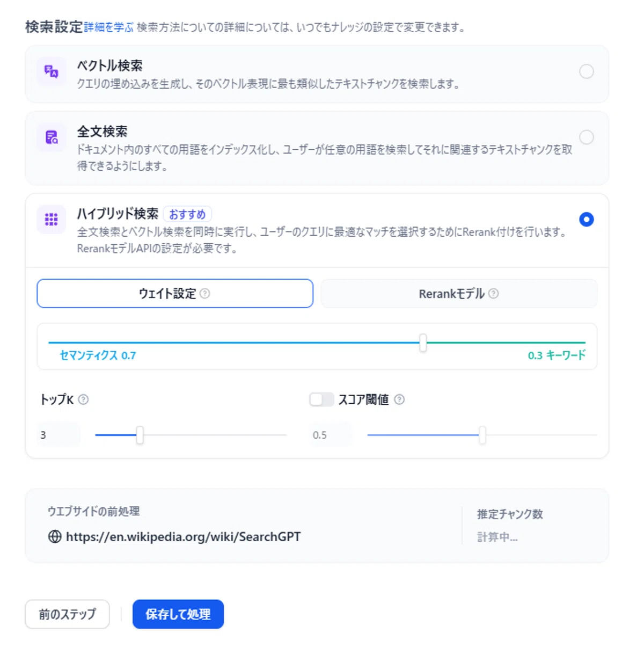Click globe icon beside Wikipedia URL
This screenshot has height=655, width=644.
point(55,536)
